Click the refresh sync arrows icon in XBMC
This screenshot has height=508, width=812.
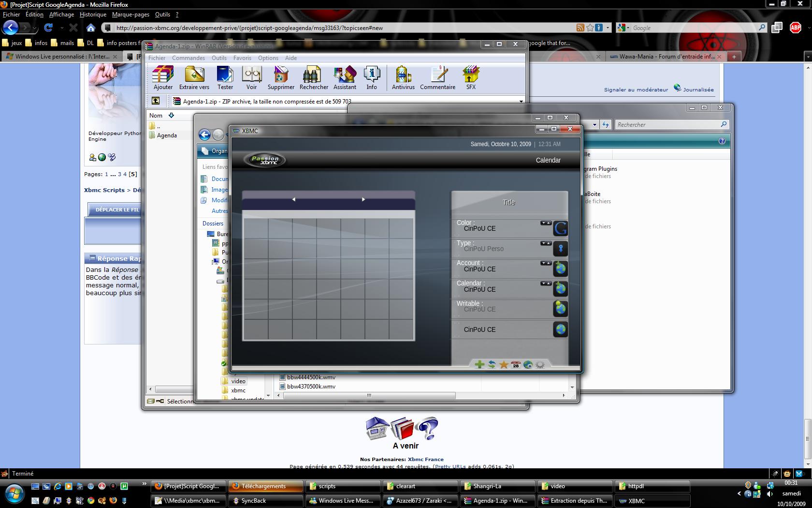point(492,364)
